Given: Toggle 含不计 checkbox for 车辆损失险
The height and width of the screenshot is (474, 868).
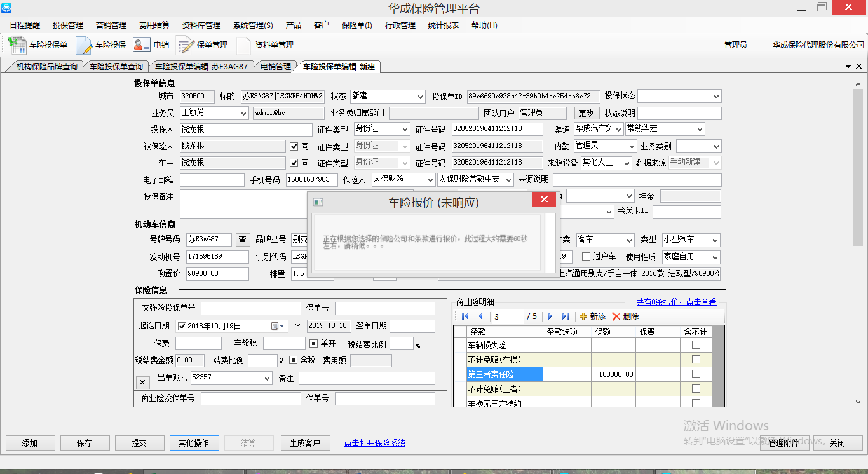Looking at the screenshot, I should click(696, 345).
